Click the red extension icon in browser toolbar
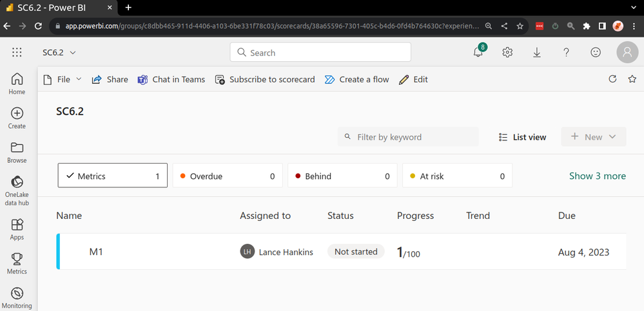644x311 pixels. (x=540, y=26)
